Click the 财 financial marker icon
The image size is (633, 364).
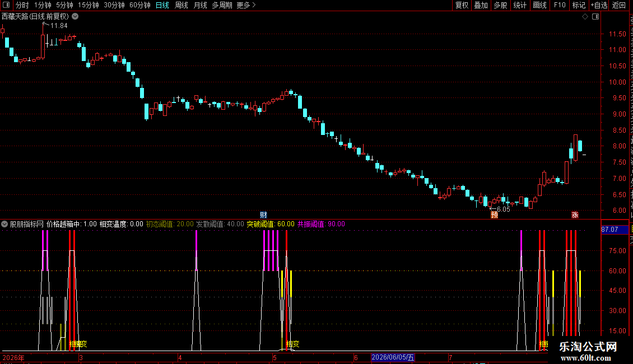coord(263,214)
